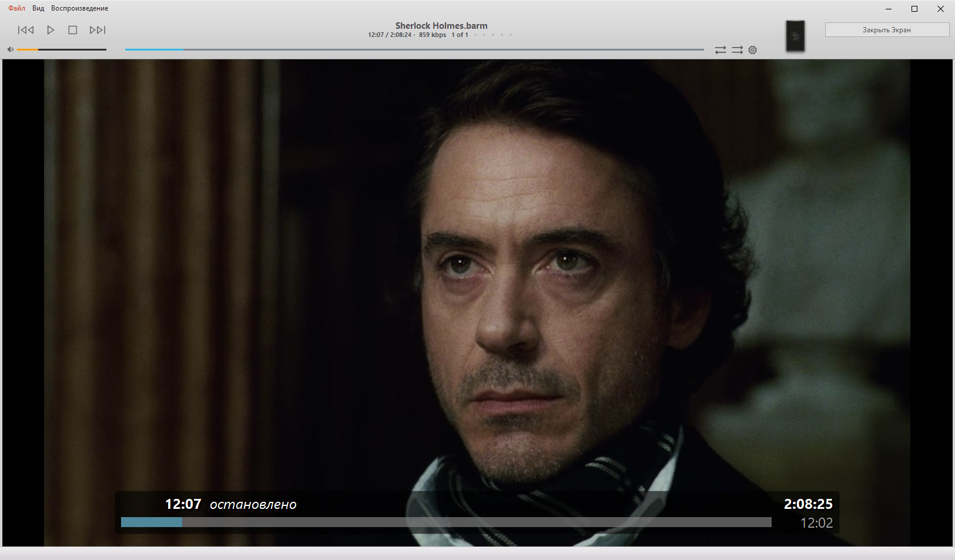This screenshot has height=560, width=955.
Task: Start playback with the play button
Action: point(51,30)
